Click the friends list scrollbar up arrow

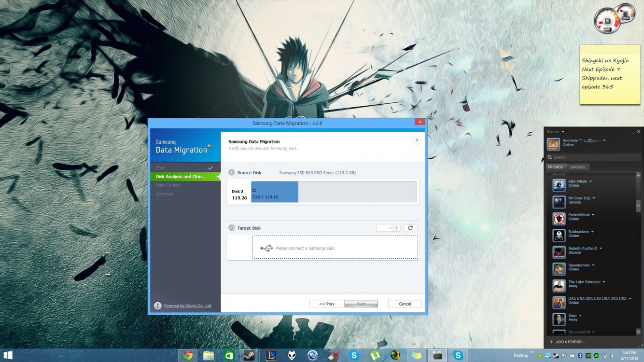pos(639,175)
